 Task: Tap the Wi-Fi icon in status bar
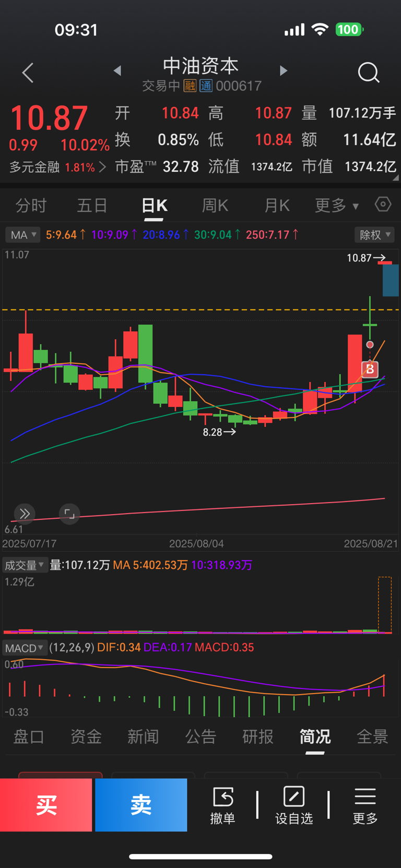(320, 29)
